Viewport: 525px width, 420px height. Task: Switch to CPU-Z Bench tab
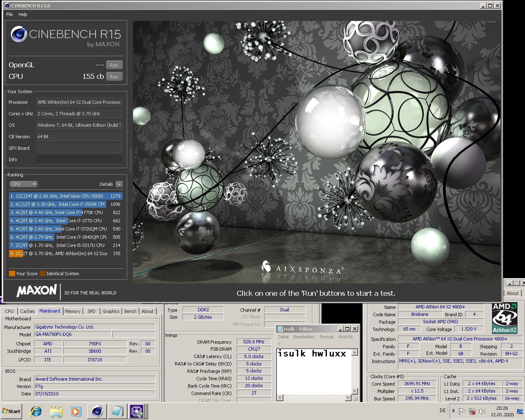[130, 311]
